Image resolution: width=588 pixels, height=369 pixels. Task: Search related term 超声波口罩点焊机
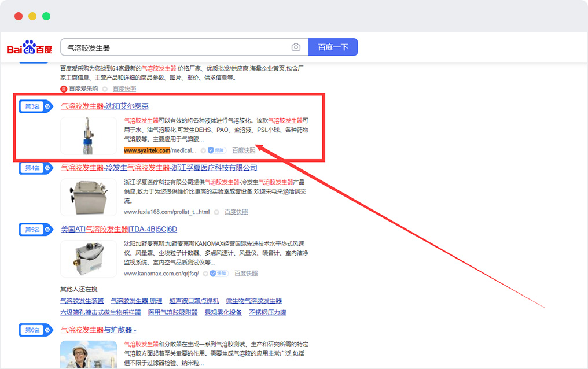click(194, 301)
